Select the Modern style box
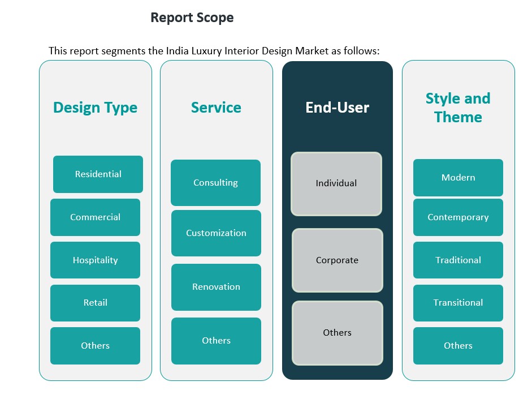Screen dimensions: 532x403 (x=458, y=178)
